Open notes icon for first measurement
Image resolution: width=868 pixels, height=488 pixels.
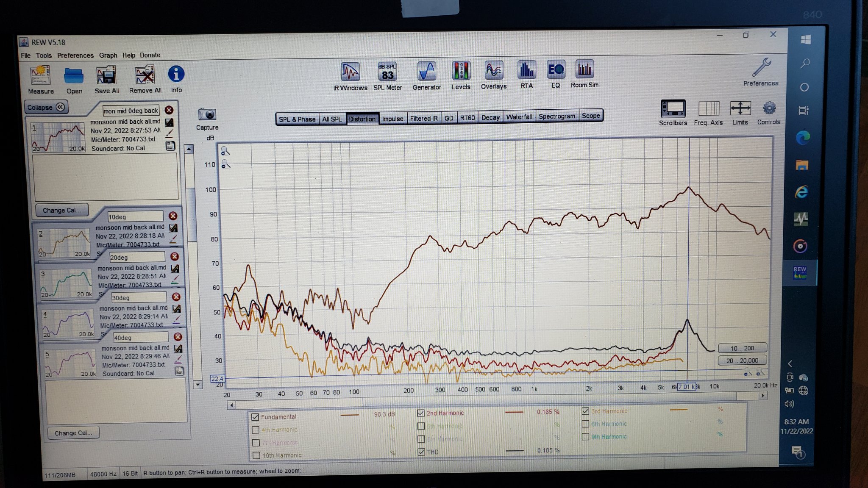(170, 146)
